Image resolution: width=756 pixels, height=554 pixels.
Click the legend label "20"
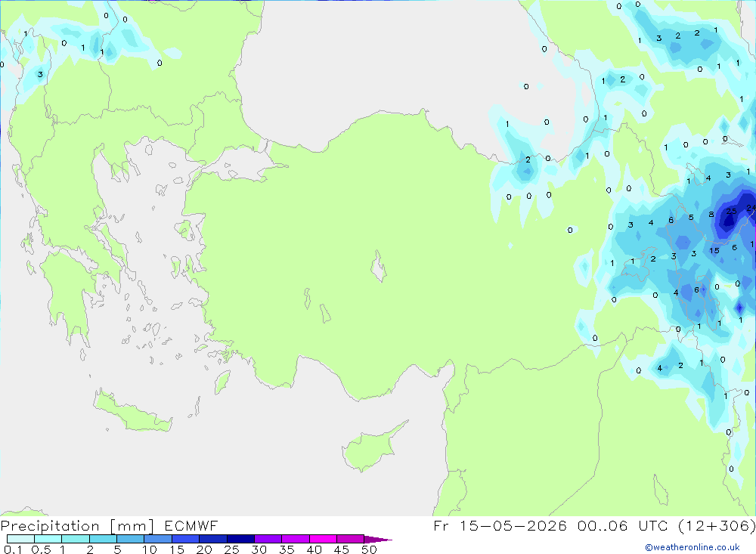click(x=204, y=549)
